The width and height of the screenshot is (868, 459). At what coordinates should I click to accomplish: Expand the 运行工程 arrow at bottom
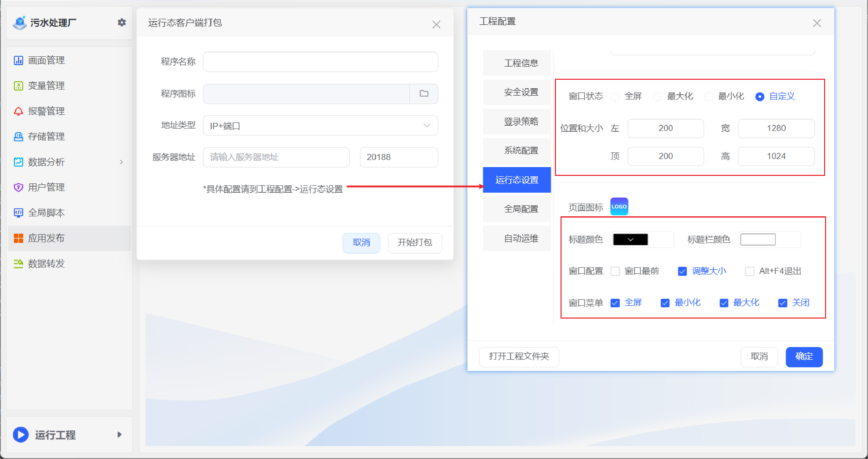point(119,434)
